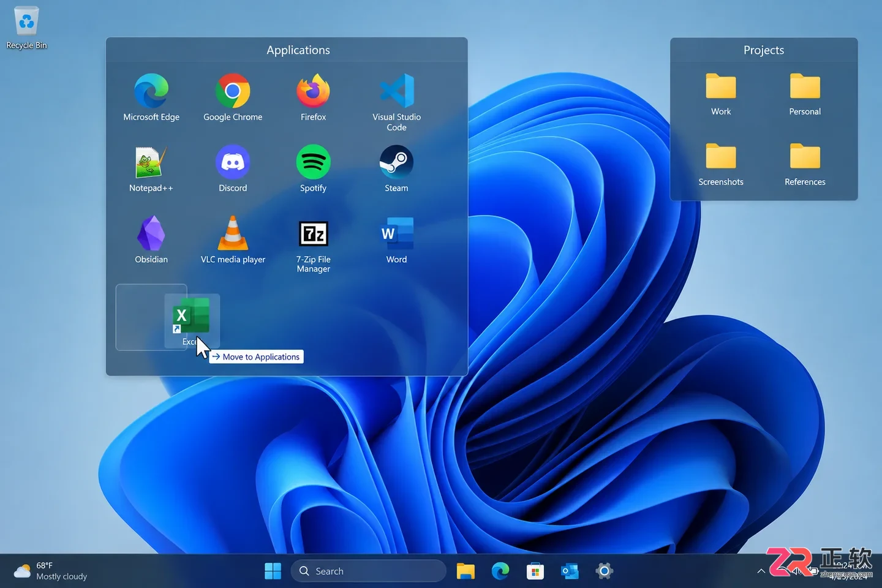
Task: Launch Edge from the taskbar
Action: 500,571
